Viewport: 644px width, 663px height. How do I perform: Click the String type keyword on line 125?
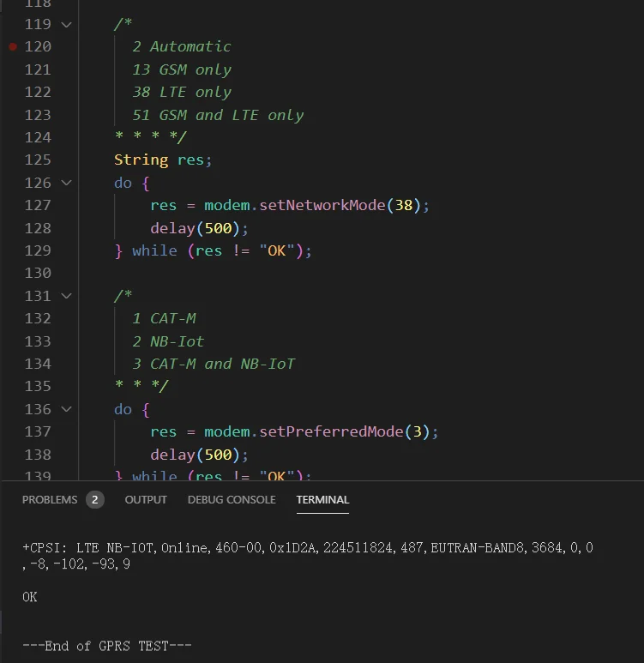141,160
